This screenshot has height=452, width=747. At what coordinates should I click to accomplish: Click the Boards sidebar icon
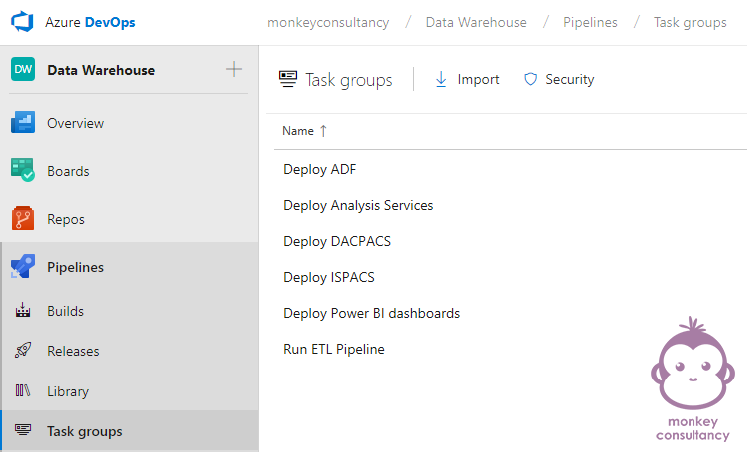(23, 171)
